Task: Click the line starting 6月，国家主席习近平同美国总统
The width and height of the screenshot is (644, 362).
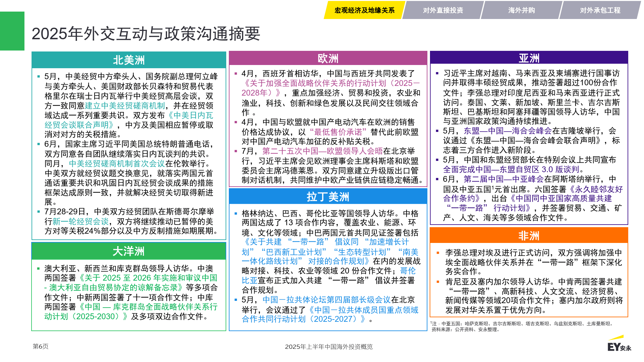Action: pyautogui.click(x=129, y=144)
